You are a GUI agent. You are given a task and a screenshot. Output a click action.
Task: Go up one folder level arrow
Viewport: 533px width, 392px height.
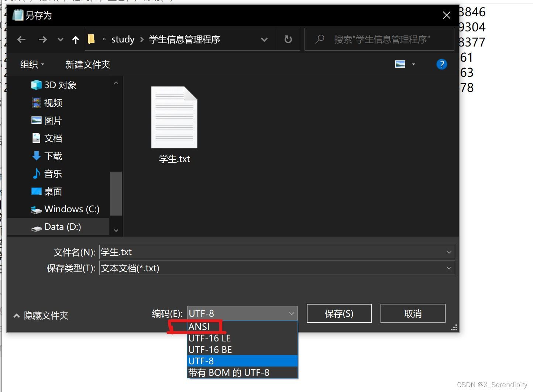click(x=76, y=40)
